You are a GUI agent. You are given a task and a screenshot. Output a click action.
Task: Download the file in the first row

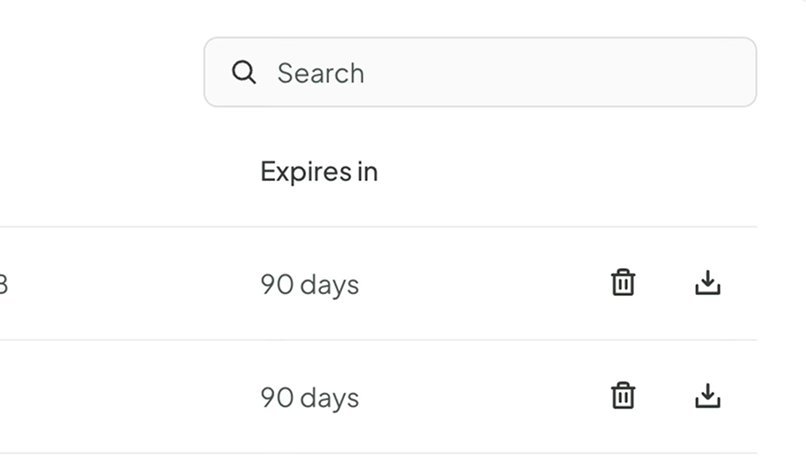click(x=707, y=283)
